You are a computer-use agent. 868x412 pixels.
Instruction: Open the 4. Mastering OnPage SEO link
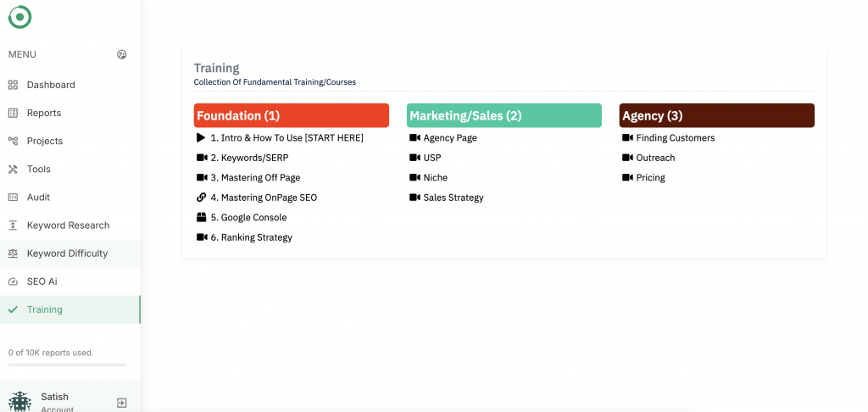[264, 198]
